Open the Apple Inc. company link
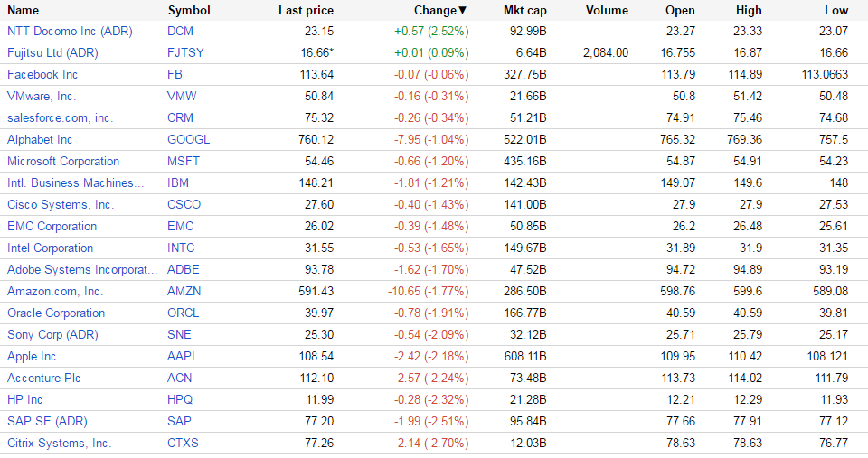 (33, 356)
